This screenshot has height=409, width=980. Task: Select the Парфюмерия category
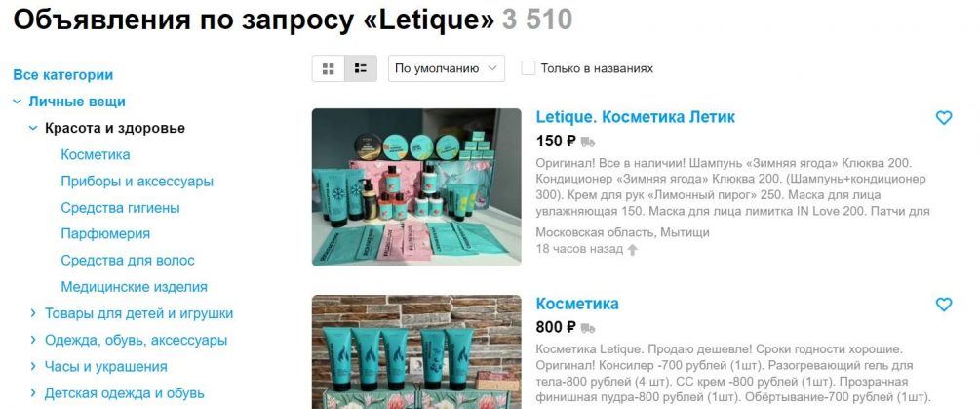105,234
